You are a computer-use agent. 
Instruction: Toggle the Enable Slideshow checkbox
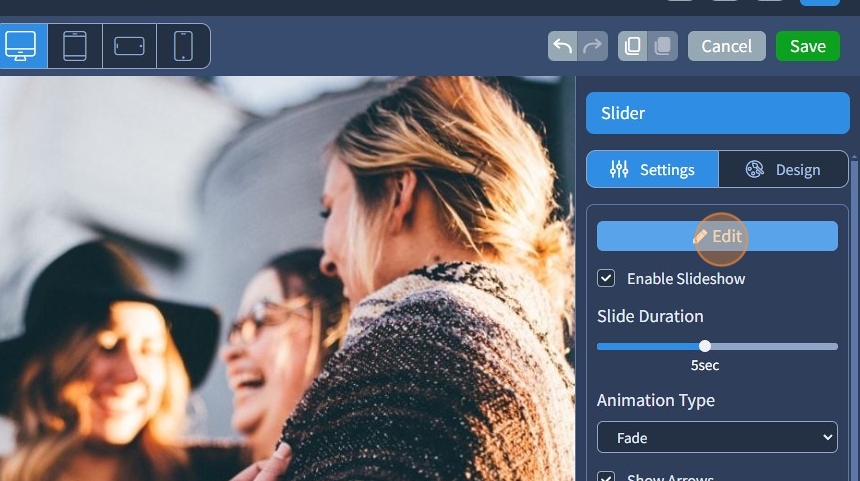click(606, 278)
